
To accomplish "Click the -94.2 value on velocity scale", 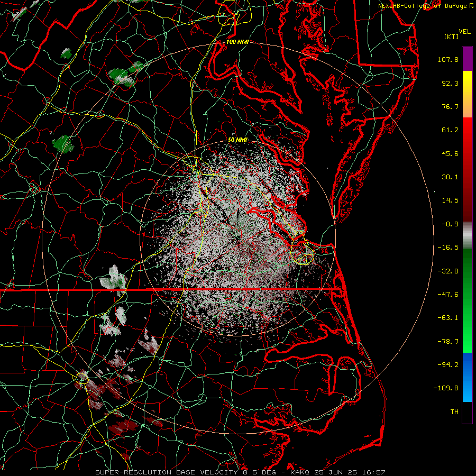I will [448, 365].
